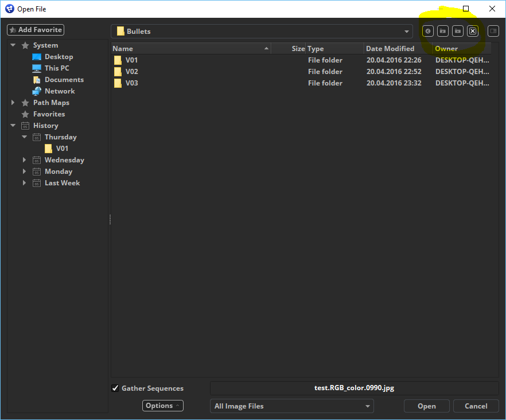Click the new folder icon button
This screenshot has height=420, width=506.
click(458, 32)
